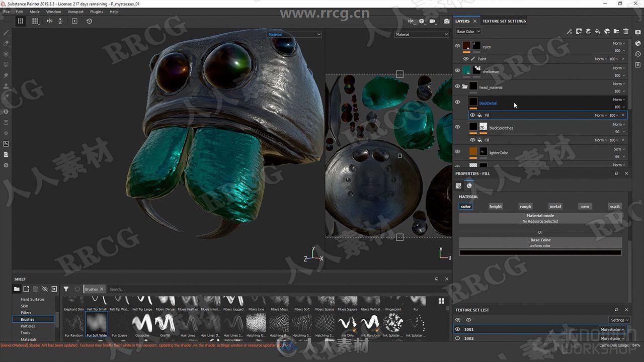The image size is (644, 362).
Task: Click the Base Color uniform color button
Action: click(540, 242)
